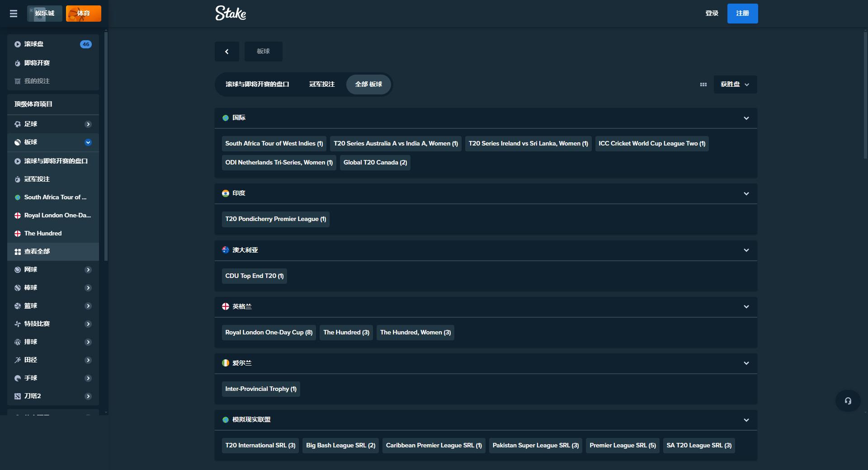Click the sidebar vertical scrollbar
868x470 pixels.
(x=106, y=147)
